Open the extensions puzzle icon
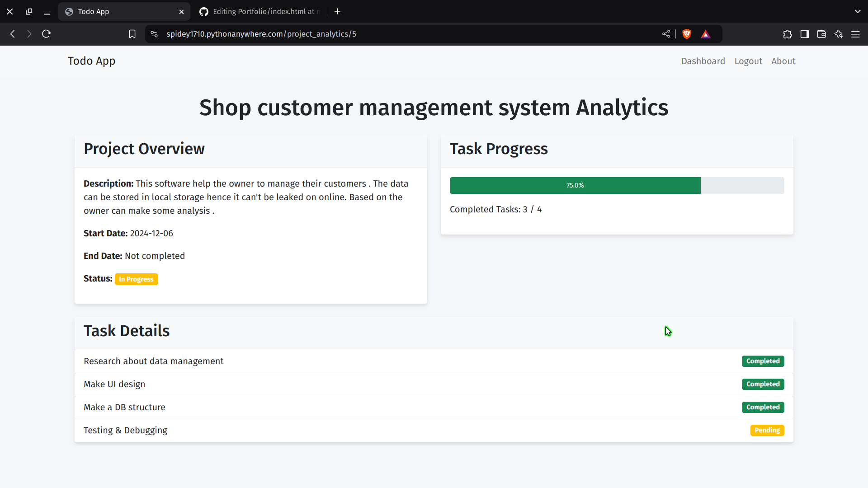Image resolution: width=868 pixels, height=488 pixels. coord(788,34)
